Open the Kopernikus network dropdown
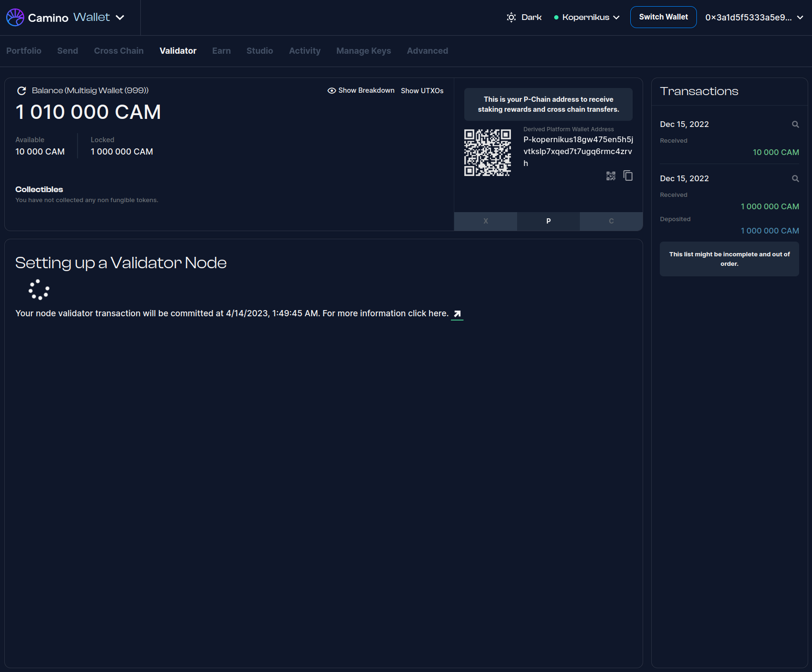Screen dimensions: 812x672 587,18
